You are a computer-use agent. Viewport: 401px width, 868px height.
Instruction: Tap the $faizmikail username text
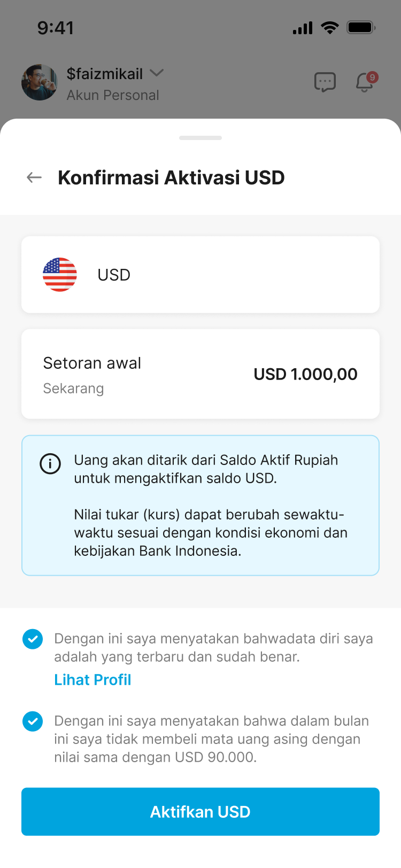pos(105,74)
